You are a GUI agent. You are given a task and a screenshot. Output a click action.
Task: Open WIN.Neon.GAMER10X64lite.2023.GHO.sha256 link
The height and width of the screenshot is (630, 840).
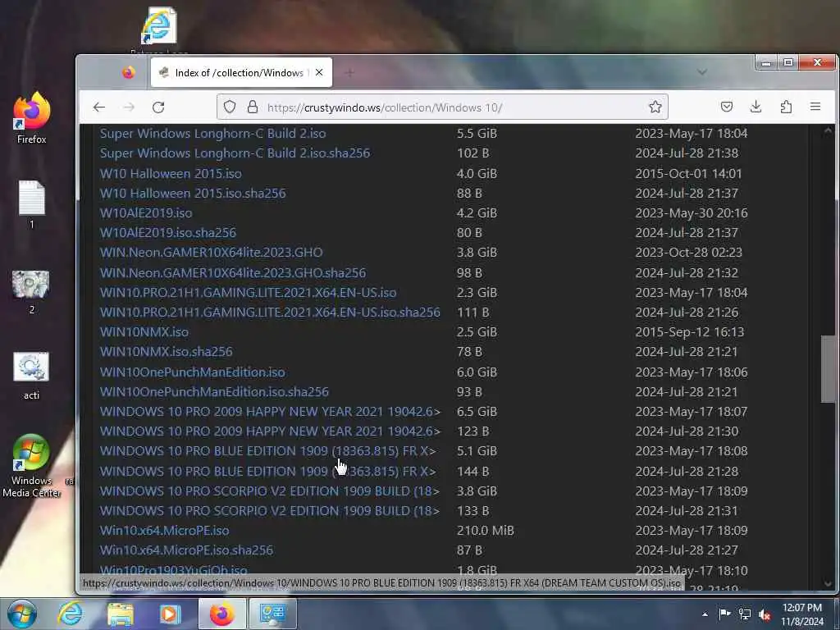tap(232, 272)
